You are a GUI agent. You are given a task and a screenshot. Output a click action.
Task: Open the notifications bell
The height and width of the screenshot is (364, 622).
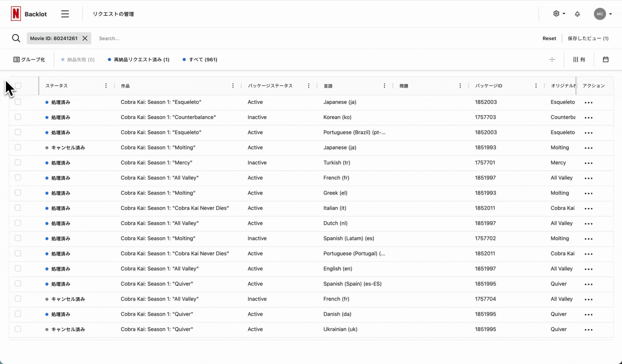pos(577,14)
